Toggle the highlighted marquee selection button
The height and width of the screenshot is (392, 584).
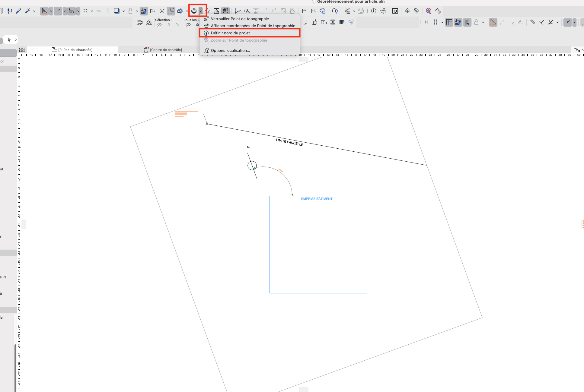pos(171,11)
